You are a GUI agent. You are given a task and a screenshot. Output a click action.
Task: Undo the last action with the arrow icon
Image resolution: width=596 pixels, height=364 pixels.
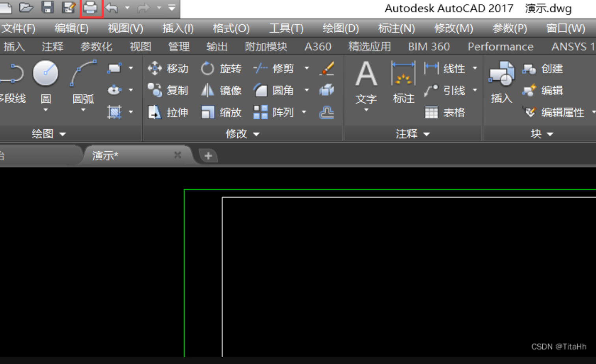pyautogui.click(x=112, y=7)
